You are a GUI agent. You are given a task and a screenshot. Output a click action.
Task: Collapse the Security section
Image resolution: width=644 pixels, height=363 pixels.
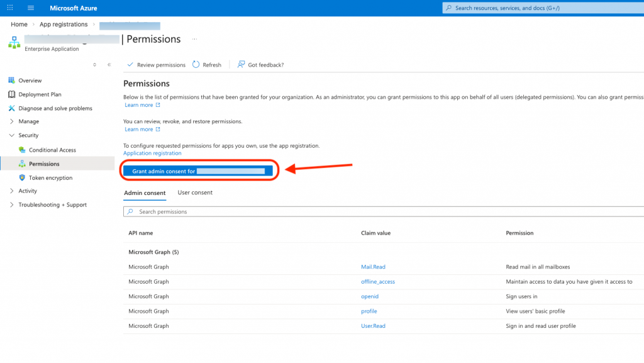click(x=11, y=135)
